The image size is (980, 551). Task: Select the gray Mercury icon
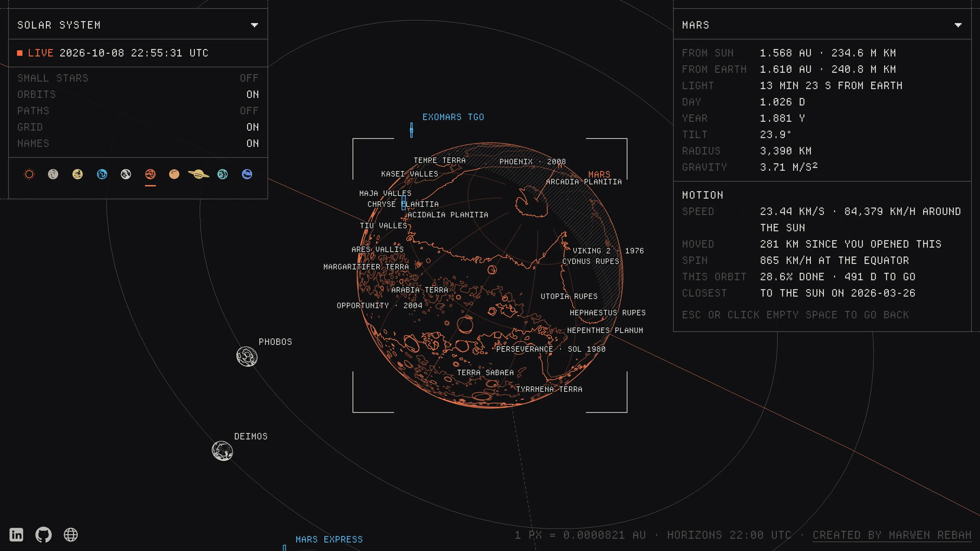point(53,174)
